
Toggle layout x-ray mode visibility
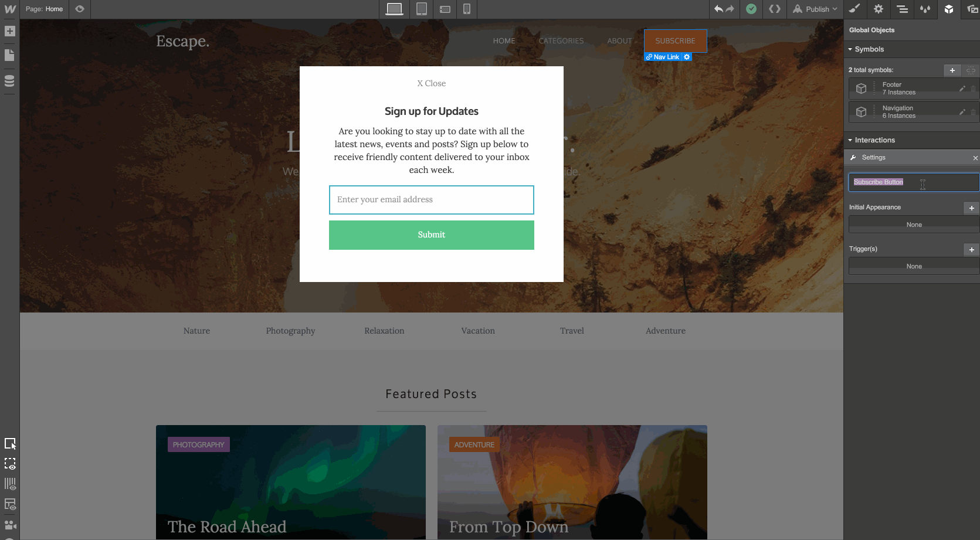(10, 504)
